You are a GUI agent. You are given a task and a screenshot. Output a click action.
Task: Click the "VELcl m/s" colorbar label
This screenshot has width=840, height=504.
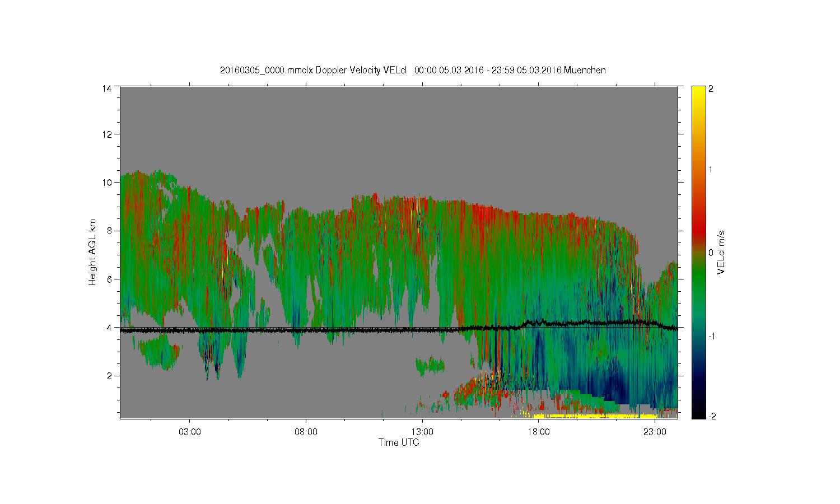click(721, 252)
